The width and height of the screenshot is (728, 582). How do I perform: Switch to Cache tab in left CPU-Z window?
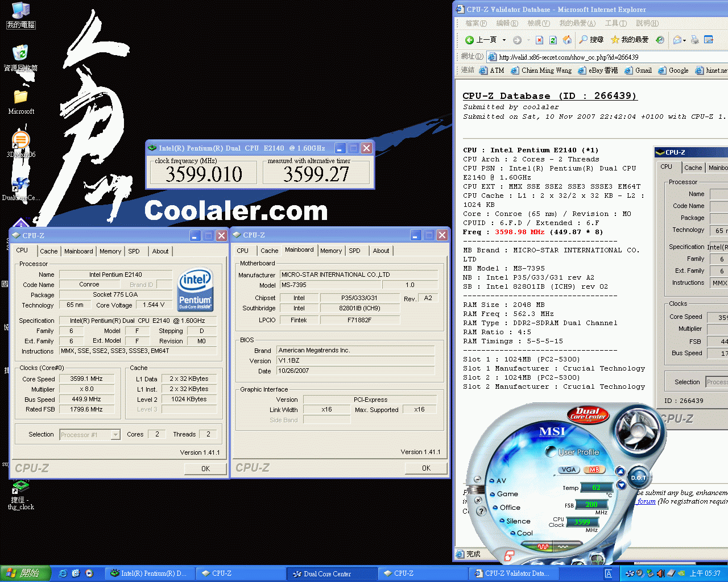pyautogui.click(x=48, y=251)
